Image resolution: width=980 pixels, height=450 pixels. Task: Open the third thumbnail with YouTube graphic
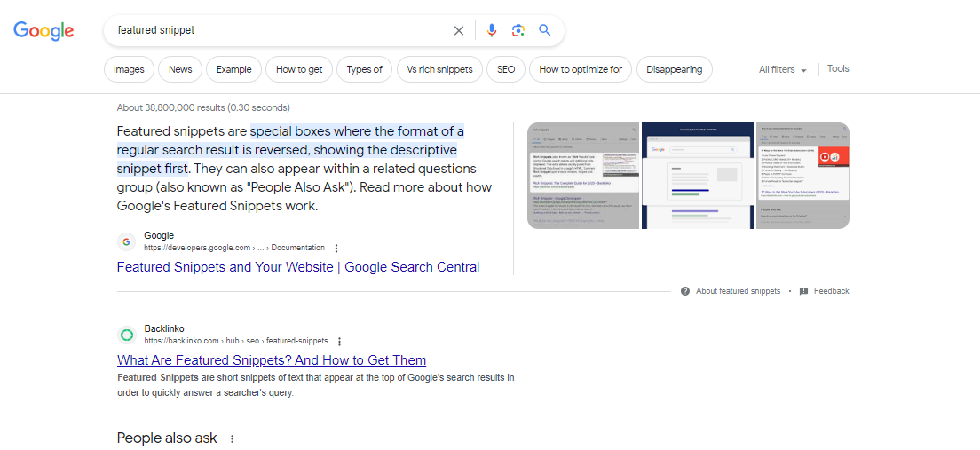802,176
